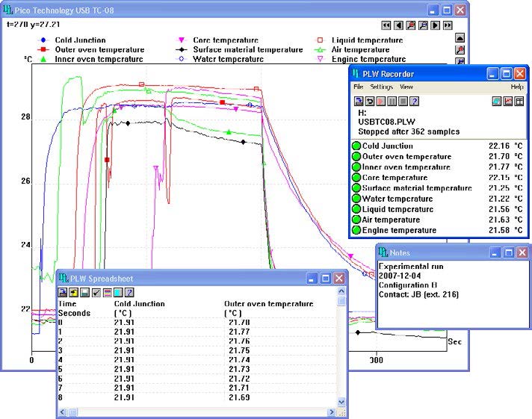The width and height of the screenshot is (532, 419).
Task: Click spreadsheet scrollbar down arrow
Action: pyautogui.click(x=342, y=401)
